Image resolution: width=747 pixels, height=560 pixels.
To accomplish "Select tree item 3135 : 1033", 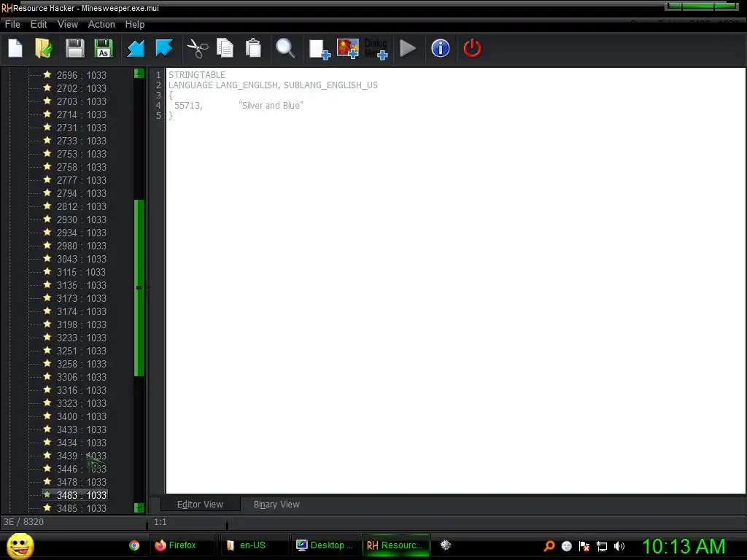I will [x=82, y=285].
